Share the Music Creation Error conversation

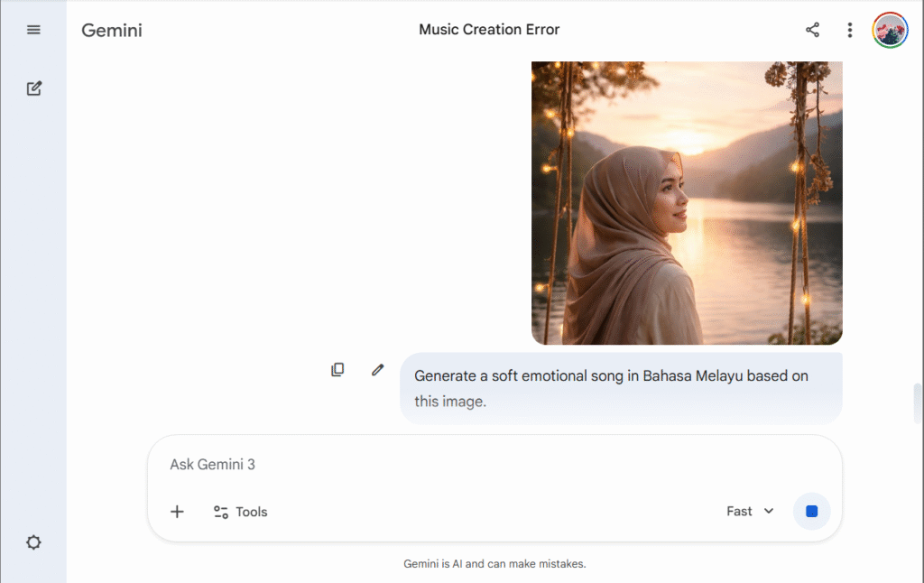(812, 30)
